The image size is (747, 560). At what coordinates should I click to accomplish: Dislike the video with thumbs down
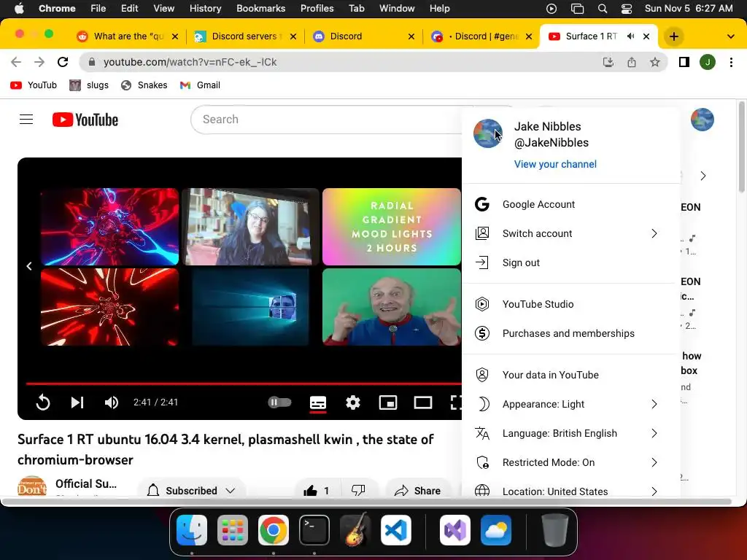pyautogui.click(x=358, y=491)
